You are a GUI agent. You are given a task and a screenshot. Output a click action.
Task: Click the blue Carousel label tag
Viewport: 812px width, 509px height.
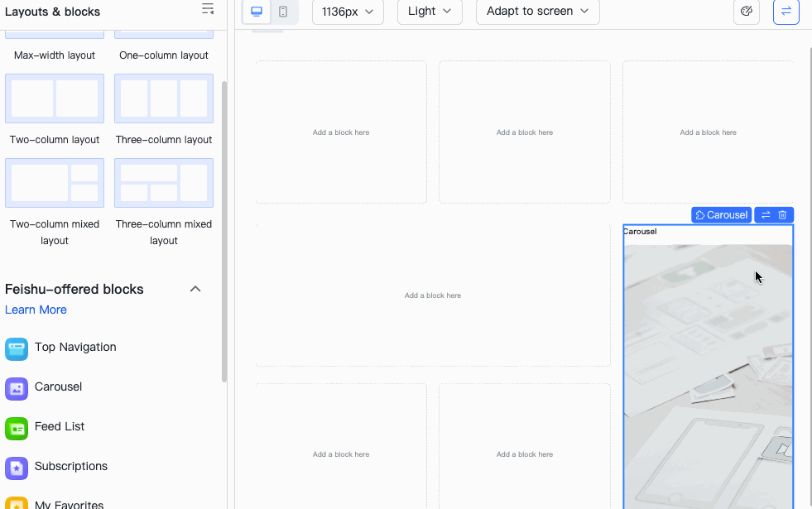click(721, 214)
